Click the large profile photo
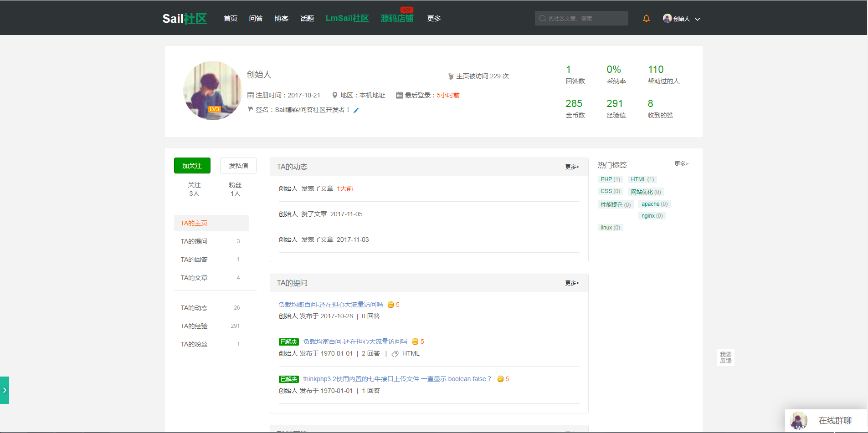The image size is (868, 433). 212,91
